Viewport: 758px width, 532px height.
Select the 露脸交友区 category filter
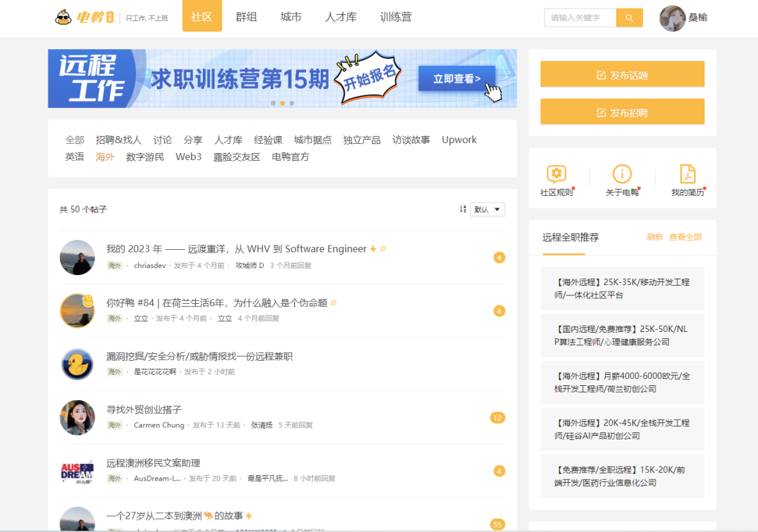237,157
